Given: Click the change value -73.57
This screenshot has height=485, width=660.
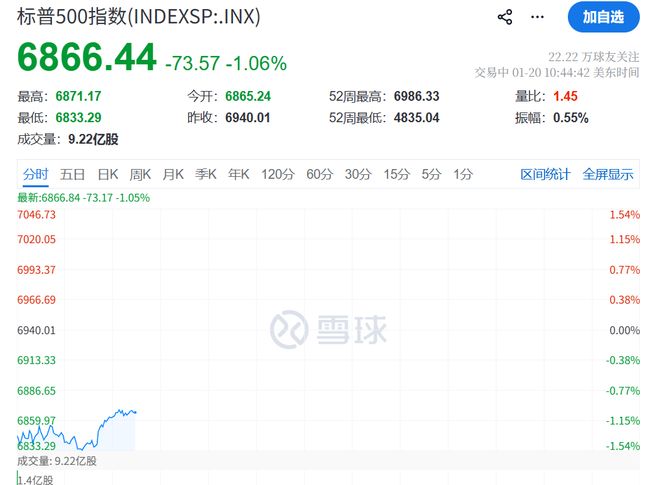Looking at the screenshot, I should 192,64.
